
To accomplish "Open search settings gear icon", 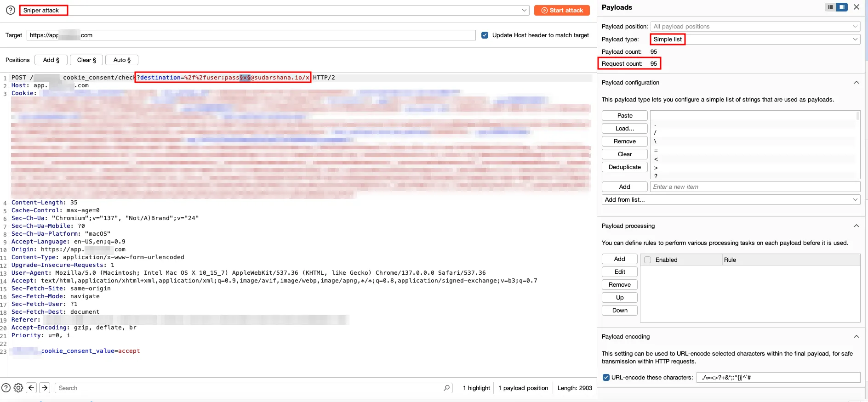I will [x=18, y=388].
